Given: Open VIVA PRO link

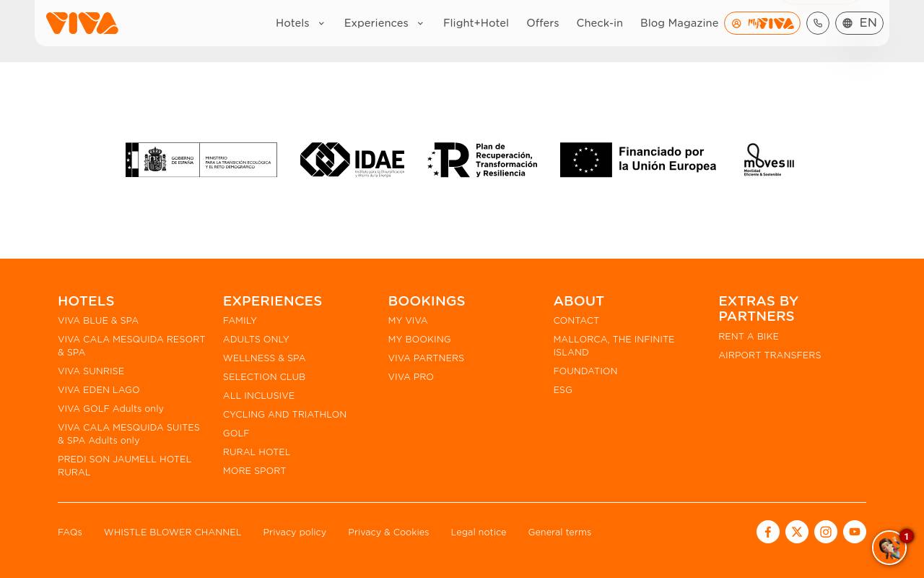Looking at the screenshot, I should 411,377.
